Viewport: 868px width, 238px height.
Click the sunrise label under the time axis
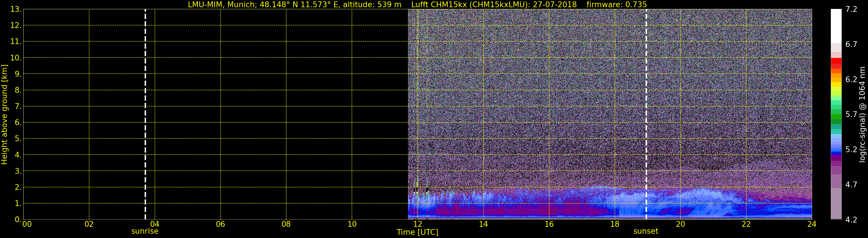tap(145, 231)
